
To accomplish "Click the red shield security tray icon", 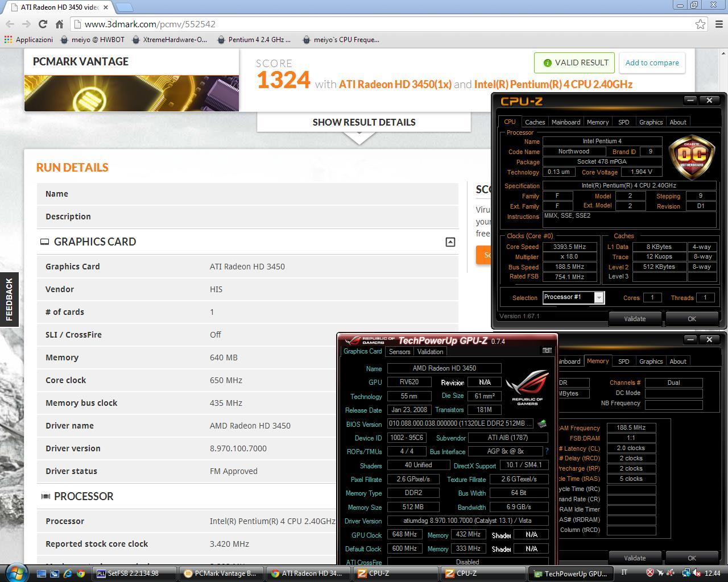I will 650,573.
